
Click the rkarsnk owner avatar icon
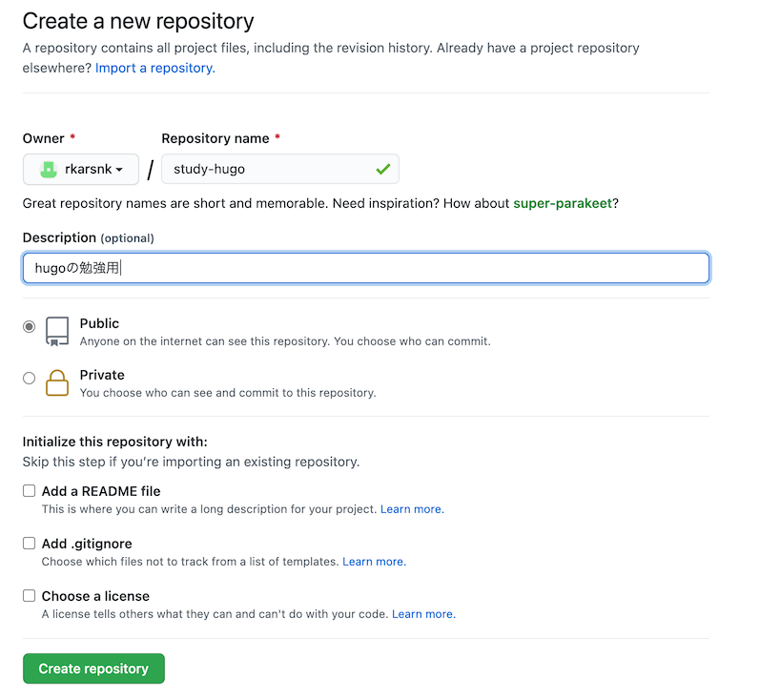pos(49,170)
